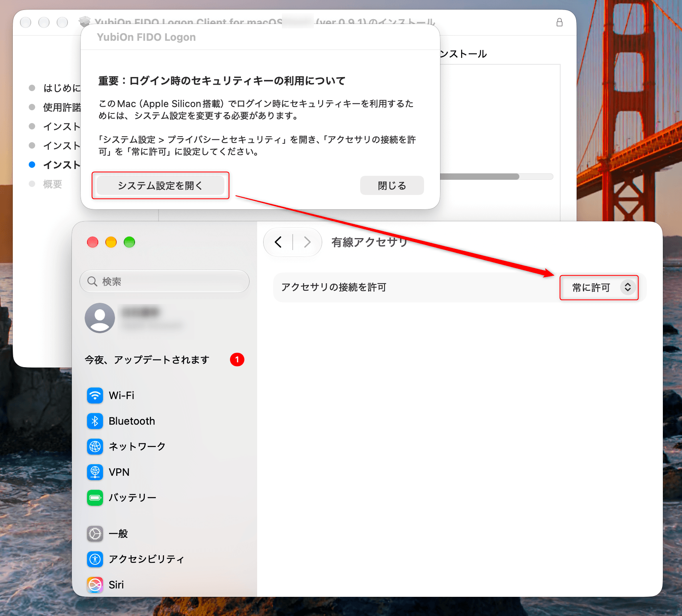Click green zoom button of System Settings
Image resolution: width=682 pixels, height=616 pixels.
[x=129, y=242]
